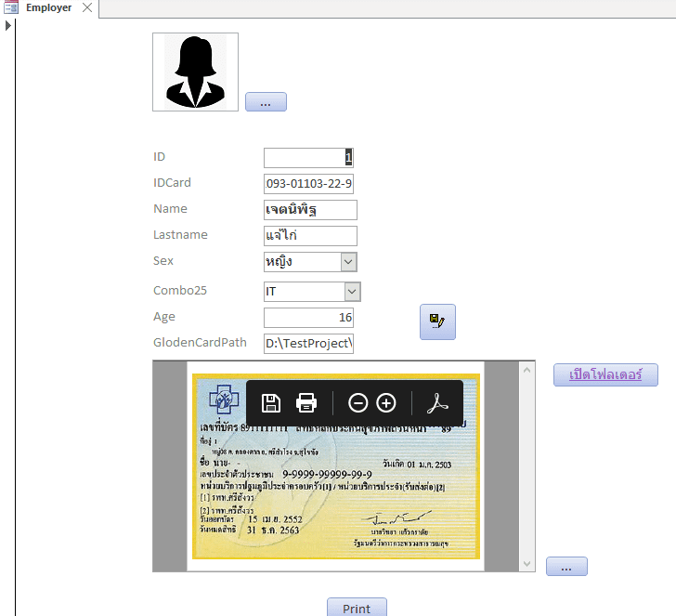Viewport: 676px width, 616px height.
Task: Click the GlodenCardPath input field
Action: [x=308, y=344]
